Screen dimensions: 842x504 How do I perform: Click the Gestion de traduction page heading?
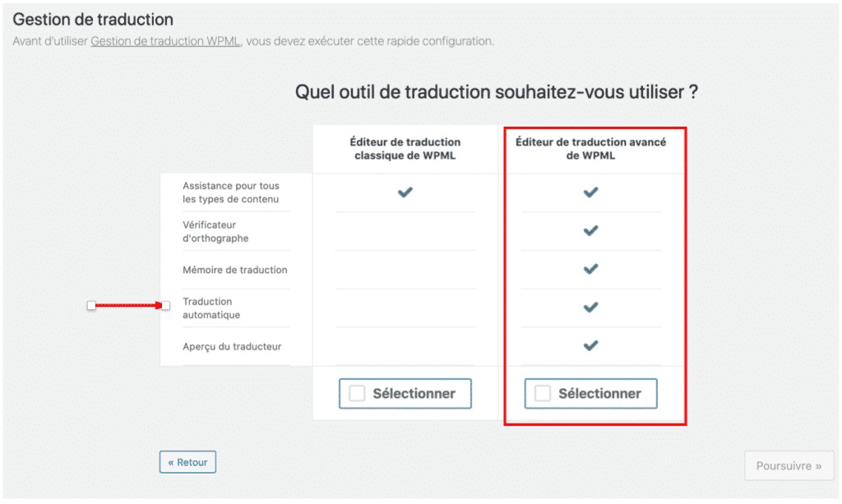point(92,19)
